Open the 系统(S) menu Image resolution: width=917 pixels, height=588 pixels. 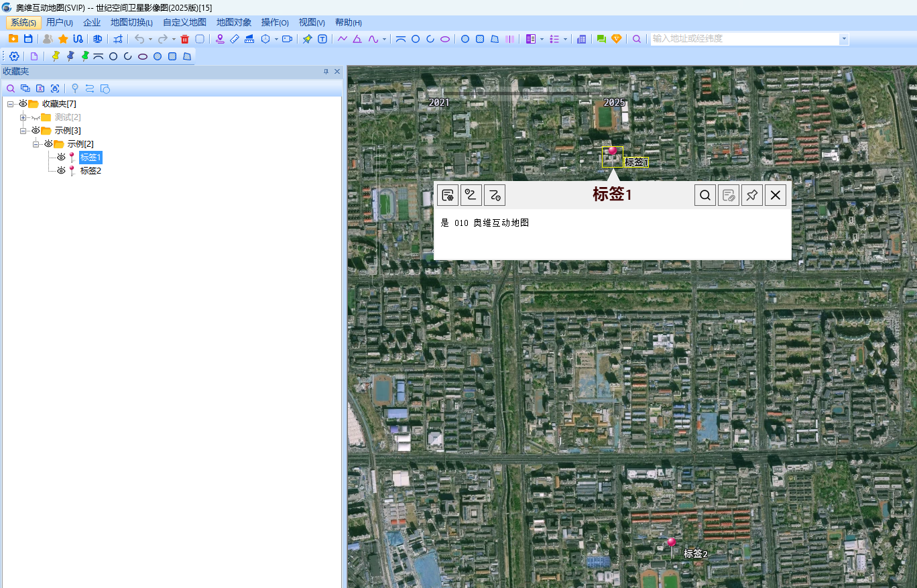point(23,22)
